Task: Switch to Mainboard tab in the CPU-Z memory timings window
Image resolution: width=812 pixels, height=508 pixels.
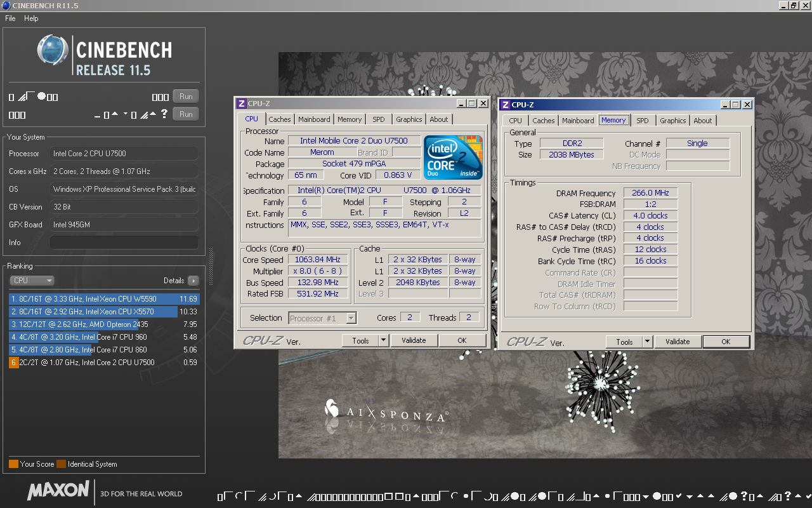Action: point(578,121)
